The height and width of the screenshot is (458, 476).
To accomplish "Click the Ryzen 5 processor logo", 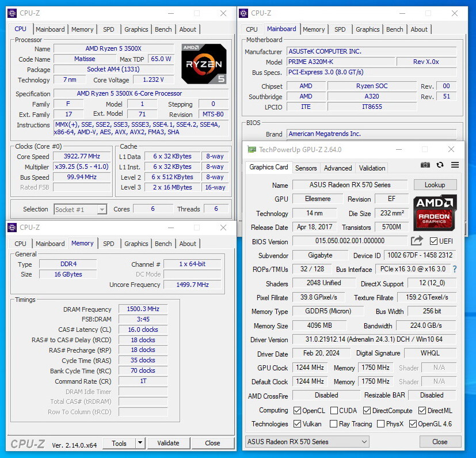I will tap(204, 64).
